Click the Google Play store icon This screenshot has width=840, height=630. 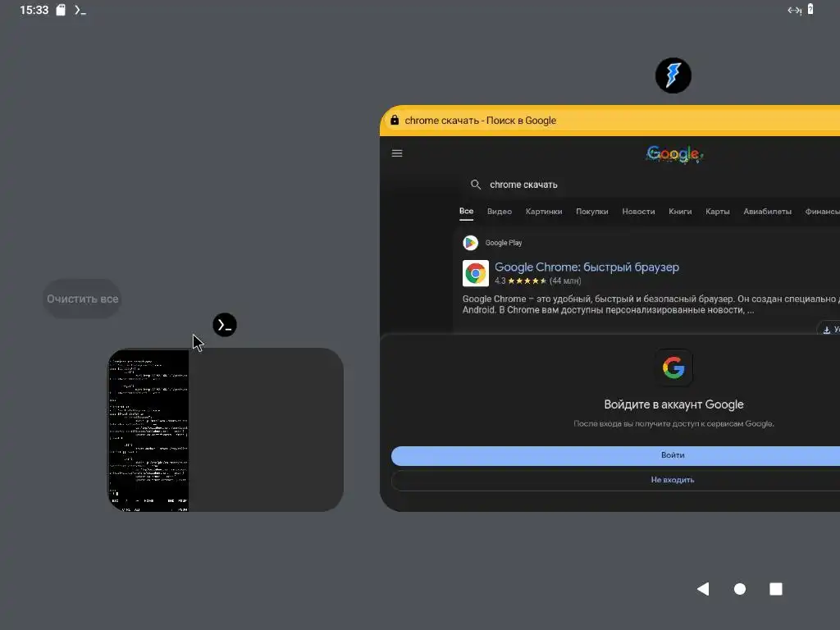pyautogui.click(x=470, y=243)
